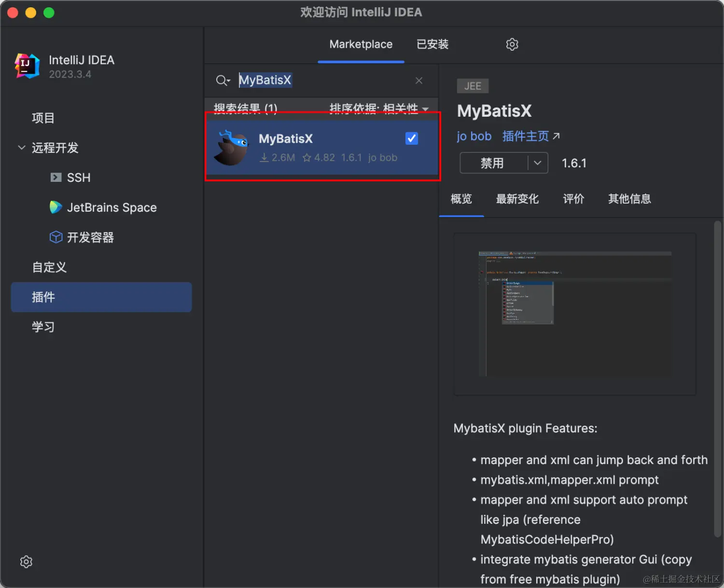This screenshot has width=724, height=588.
Task: Click the external link arrow icon
Action: click(x=557, y=137)
